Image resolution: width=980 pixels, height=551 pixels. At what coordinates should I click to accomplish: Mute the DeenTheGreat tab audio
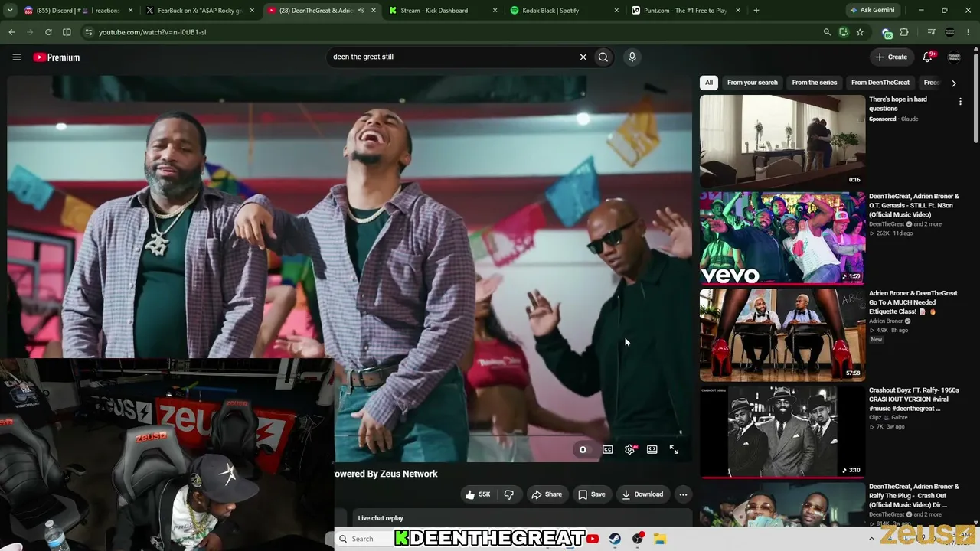pos(361,11)
